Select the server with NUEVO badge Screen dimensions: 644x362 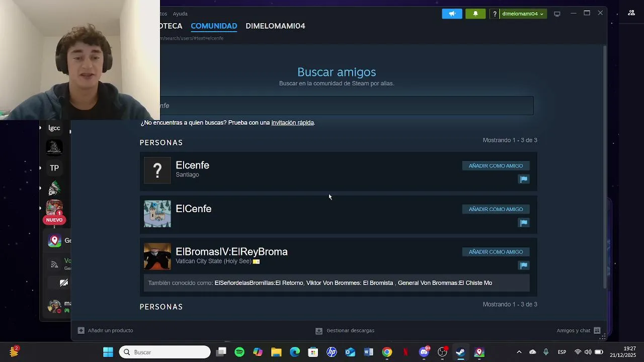pos(54,211)
